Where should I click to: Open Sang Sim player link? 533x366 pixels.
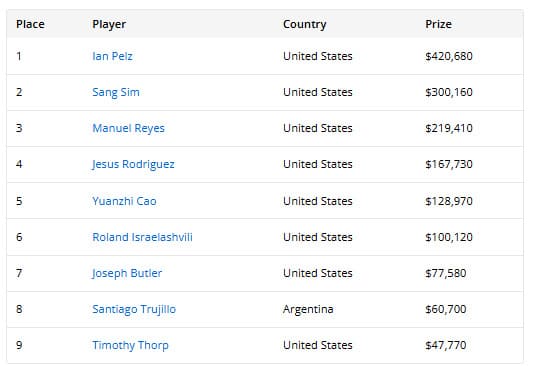116,92
